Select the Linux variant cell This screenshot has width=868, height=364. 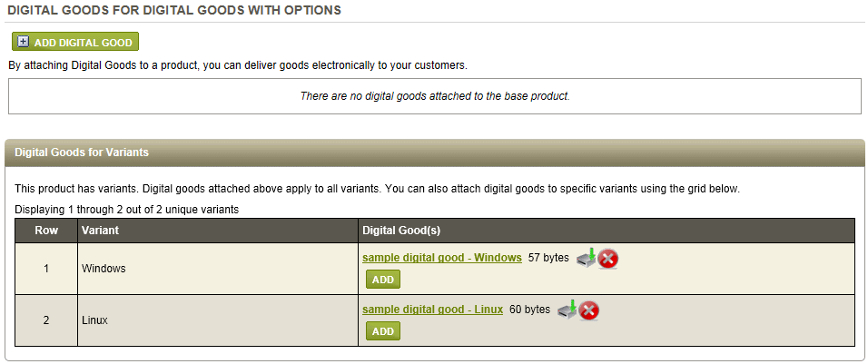click(218, 320)
